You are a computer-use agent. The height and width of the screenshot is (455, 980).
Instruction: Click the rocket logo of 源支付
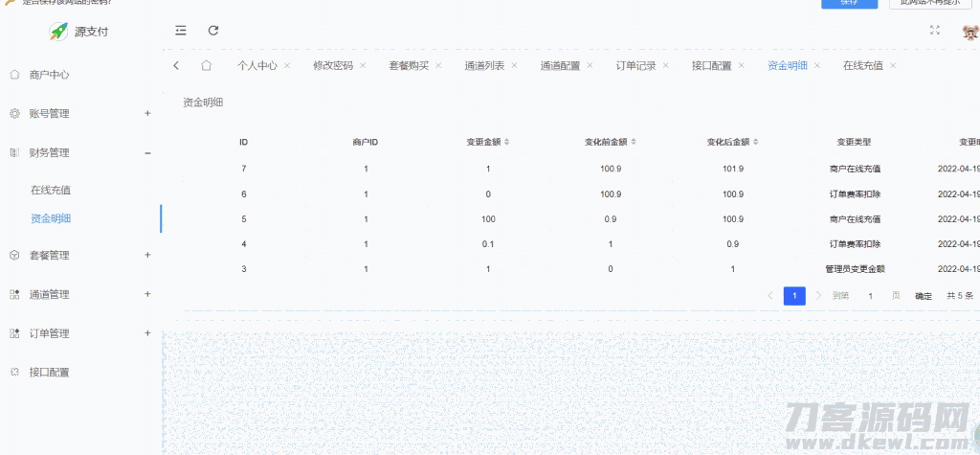tap(58, 32)
